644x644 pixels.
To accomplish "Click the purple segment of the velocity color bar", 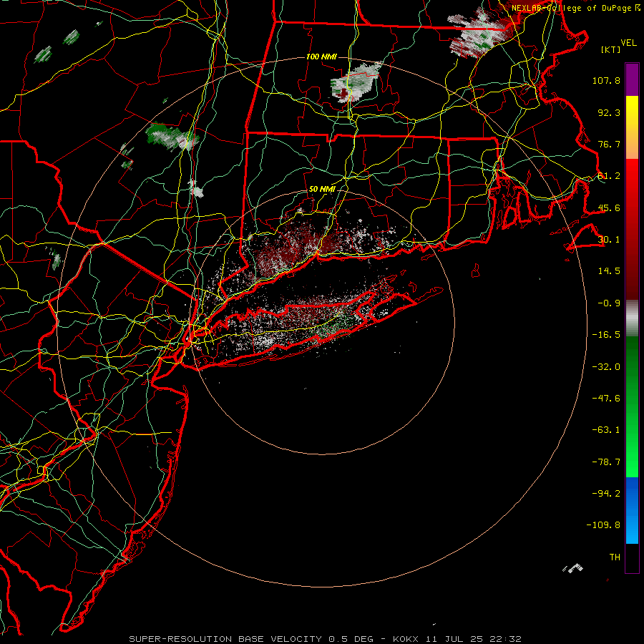I will tap(632, 79).
